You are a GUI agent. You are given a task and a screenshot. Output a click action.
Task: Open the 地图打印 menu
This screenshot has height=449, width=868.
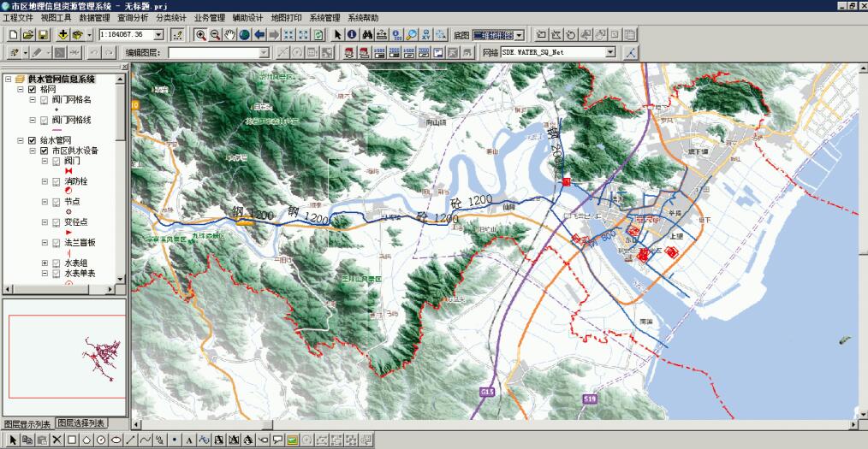286,17
